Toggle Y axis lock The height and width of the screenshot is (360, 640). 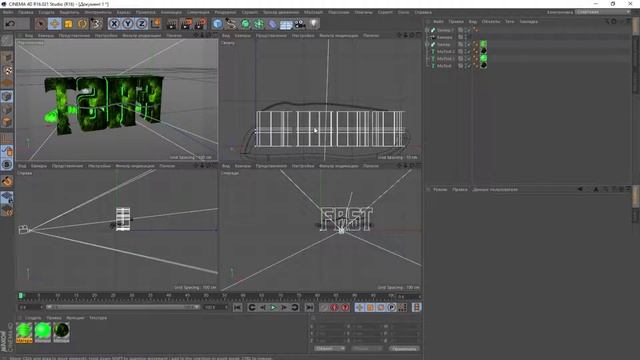(128, 24)
